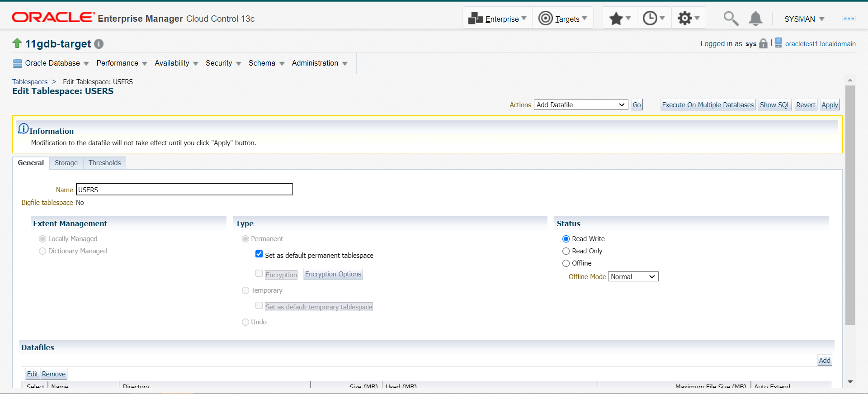Viewport: 868px width, 394px height.
Task: Click the Revert button
Action: (806, 105)
